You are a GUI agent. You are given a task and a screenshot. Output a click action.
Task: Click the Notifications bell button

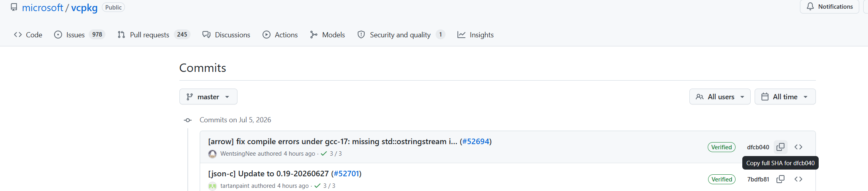(829, 7)
